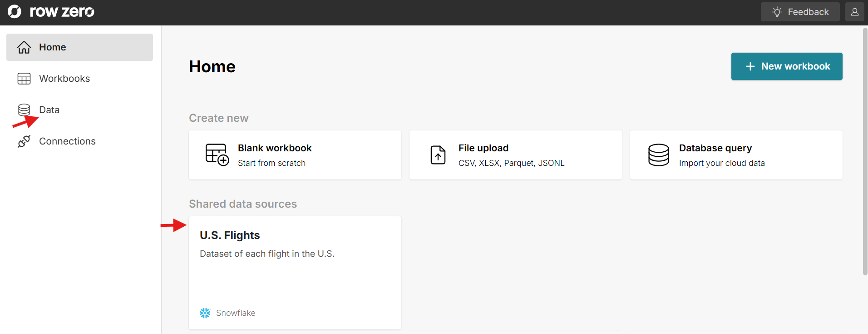Open the U.S. Flights data source card
This screenshot has width=868, height=334.
point(295,272)
